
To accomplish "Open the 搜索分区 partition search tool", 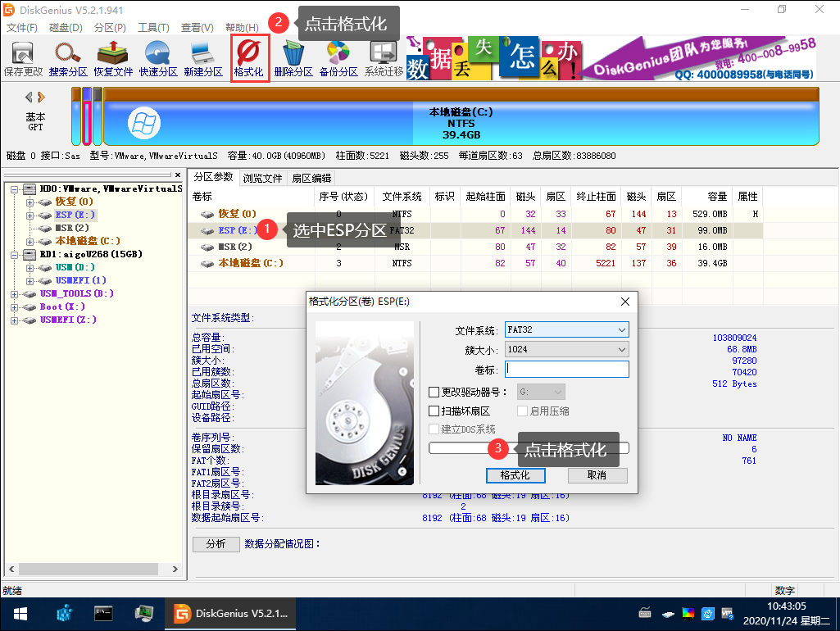I will point(68,59).
